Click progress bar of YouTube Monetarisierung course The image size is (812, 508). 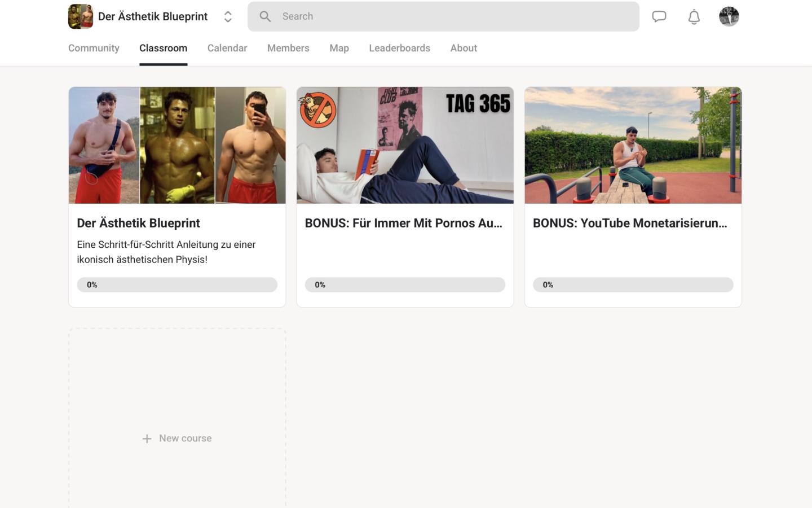(x=633, y=284)
